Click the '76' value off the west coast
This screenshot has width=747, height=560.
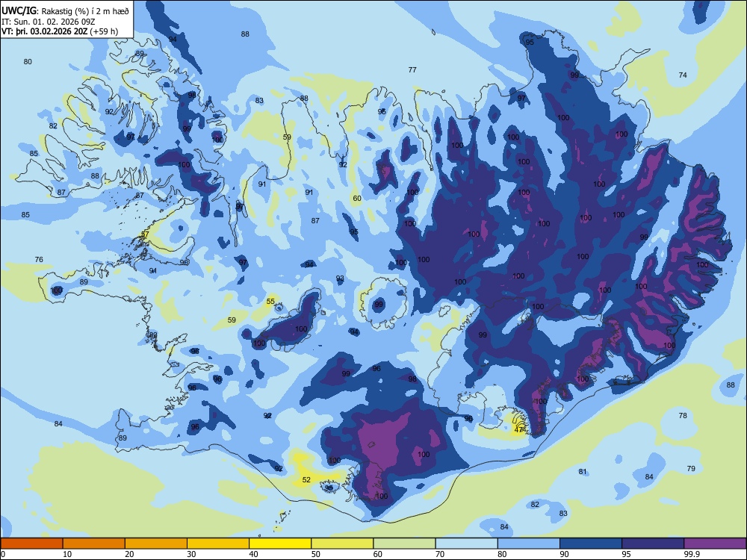(39, 260)
